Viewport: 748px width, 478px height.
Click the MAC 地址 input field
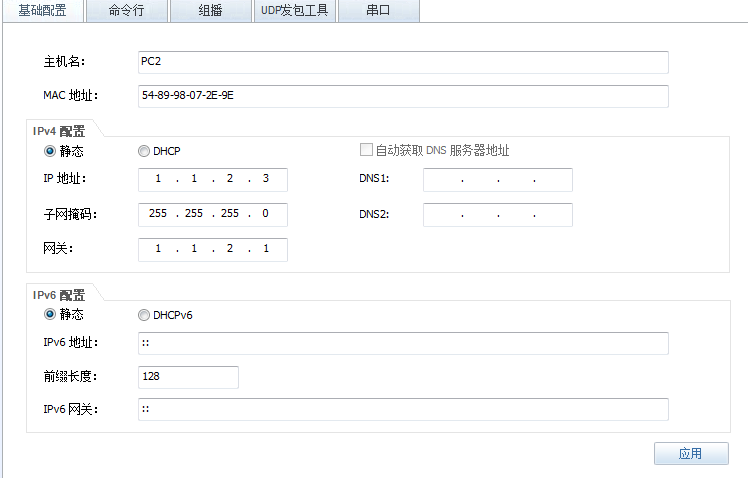coord(403,96)
